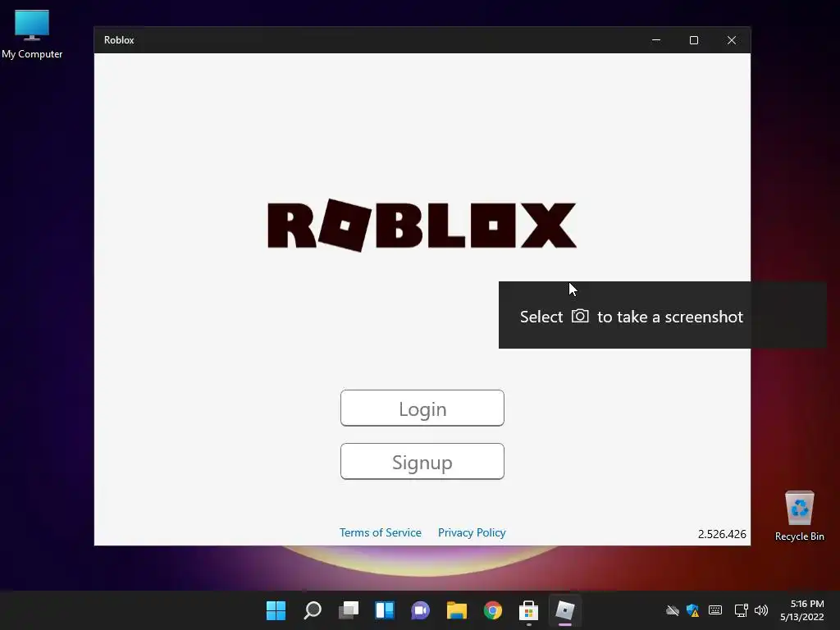This screenshot has width=840, height=630.
Task: Click the Roblox taskbar icon
Action: point(564,610)
